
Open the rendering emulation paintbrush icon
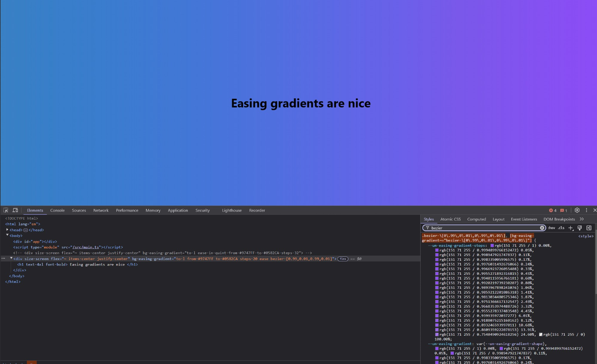click(580, 228)
